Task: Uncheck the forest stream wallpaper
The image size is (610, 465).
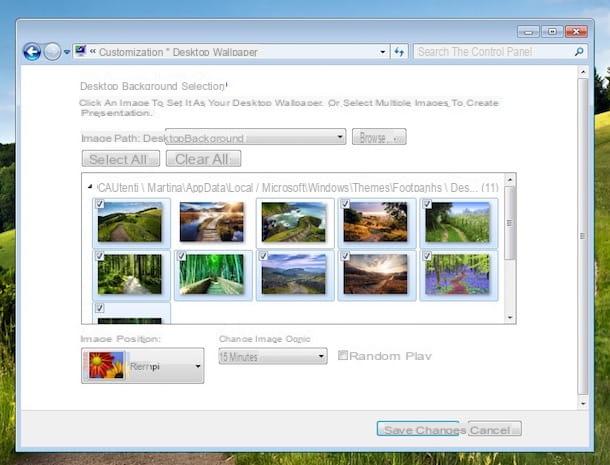Action: pyautogui.click(x=100, y=256)
